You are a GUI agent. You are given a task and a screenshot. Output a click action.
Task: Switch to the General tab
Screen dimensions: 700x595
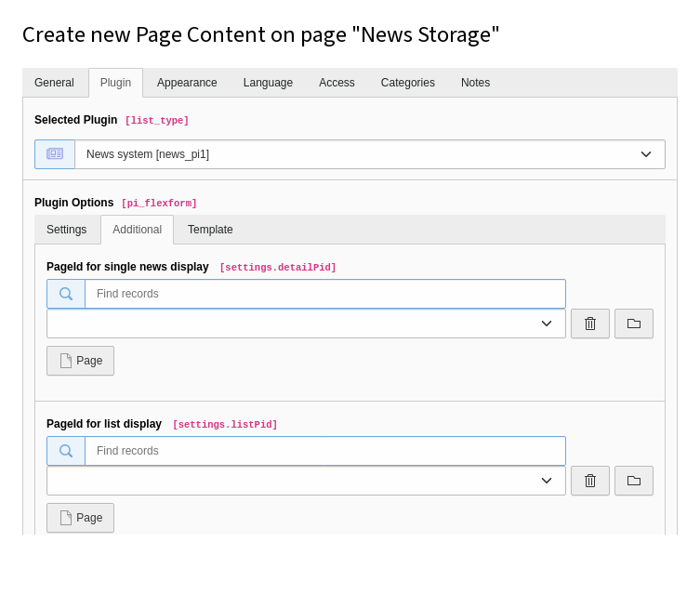[54, 83]
